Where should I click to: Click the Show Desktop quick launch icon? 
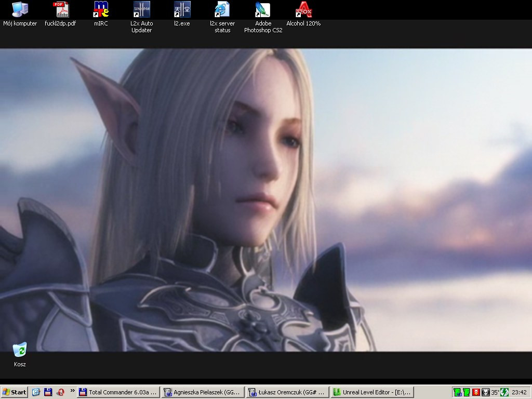pyautogui.click(x=36, y=392)
